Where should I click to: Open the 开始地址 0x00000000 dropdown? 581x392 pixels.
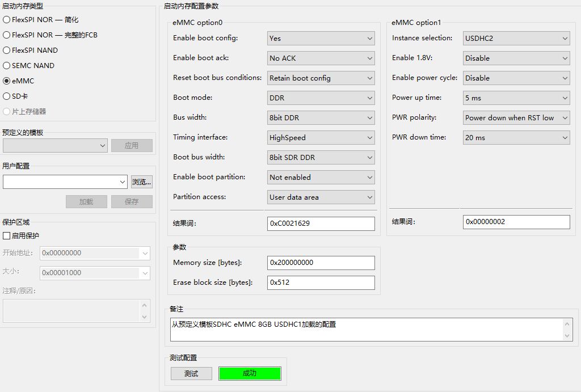point(95,253)
